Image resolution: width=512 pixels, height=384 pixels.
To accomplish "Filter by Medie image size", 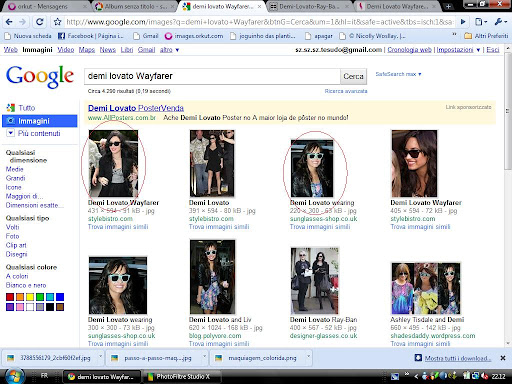I will click(x=14, y=169).
